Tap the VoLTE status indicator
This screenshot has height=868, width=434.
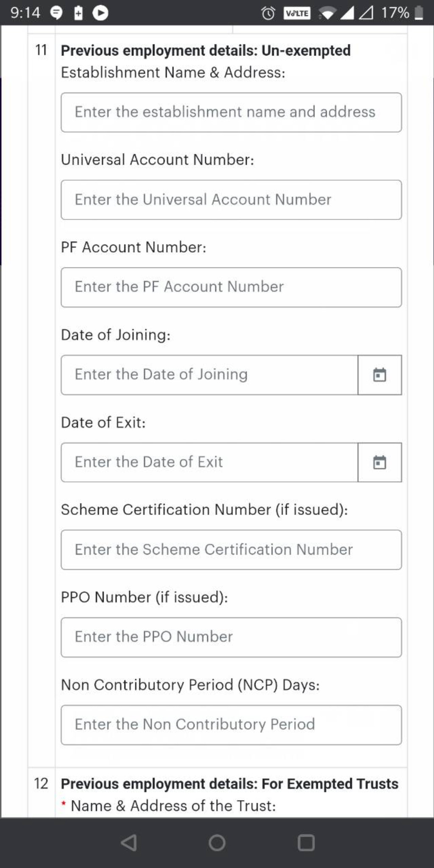[297, 13]
